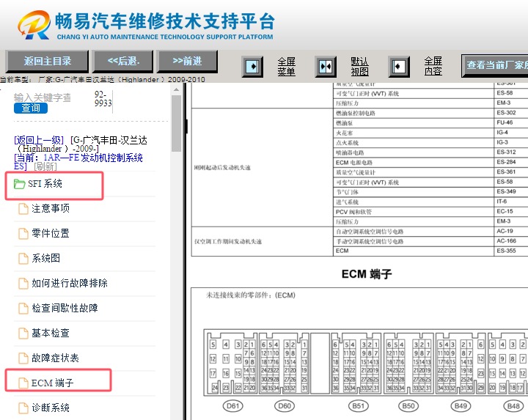Click the document icon beside 零件位置
Viewport: 528px width, 420px height.
[x=23, y=234]
